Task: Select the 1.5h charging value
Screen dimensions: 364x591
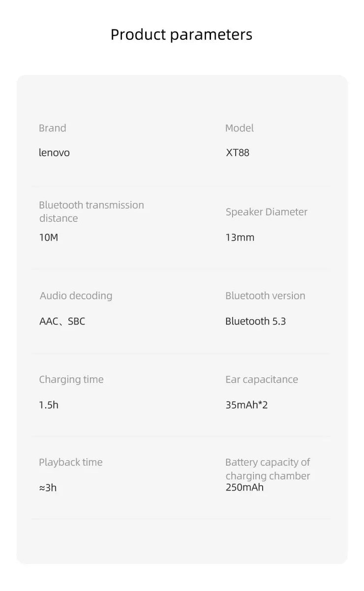Action: (49, 405)
